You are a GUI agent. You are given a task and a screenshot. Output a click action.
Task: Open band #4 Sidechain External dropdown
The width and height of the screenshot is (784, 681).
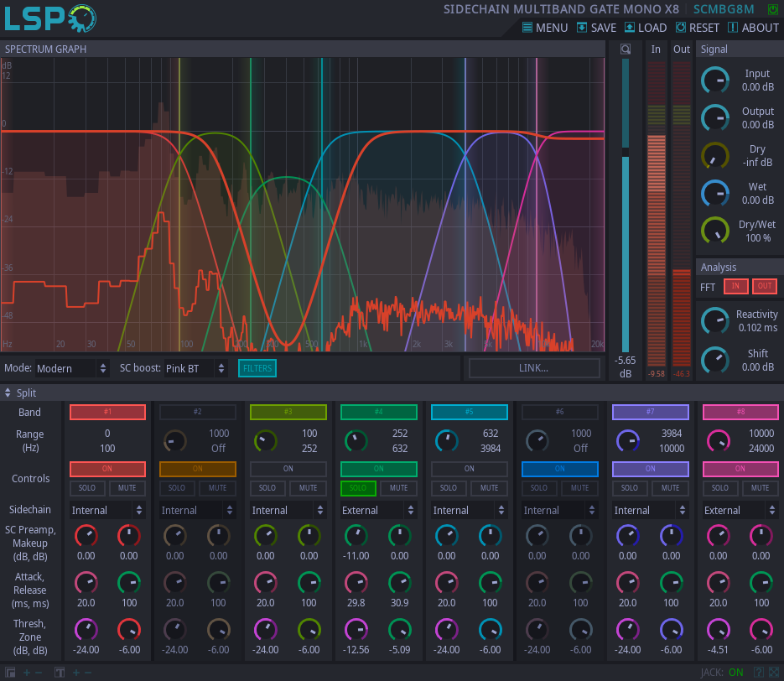(x=378, y=511)
